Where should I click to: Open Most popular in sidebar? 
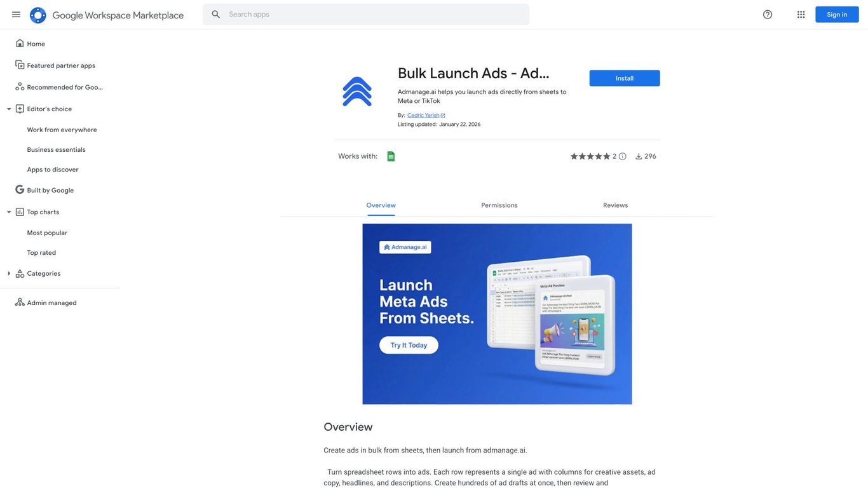pyautogui.click(x=47, y=233)
